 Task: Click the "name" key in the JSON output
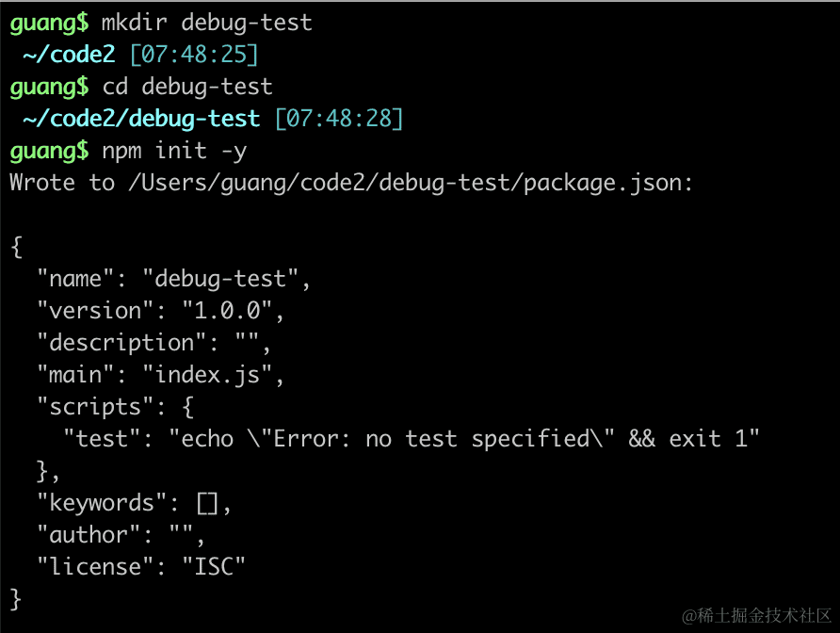click(x=76, y=279)
